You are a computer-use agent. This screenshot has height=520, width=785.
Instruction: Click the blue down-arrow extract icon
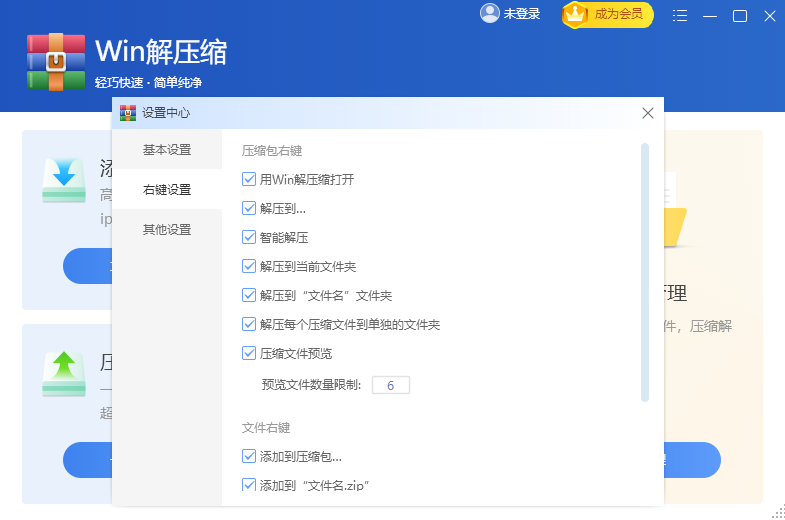coord(64,180)
